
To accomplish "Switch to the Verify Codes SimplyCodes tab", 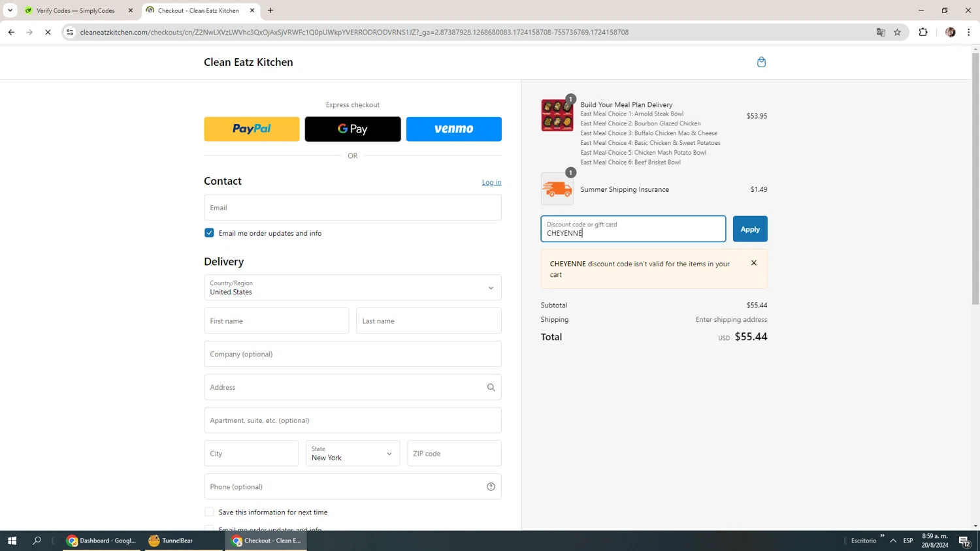I will tap(76, 10).
